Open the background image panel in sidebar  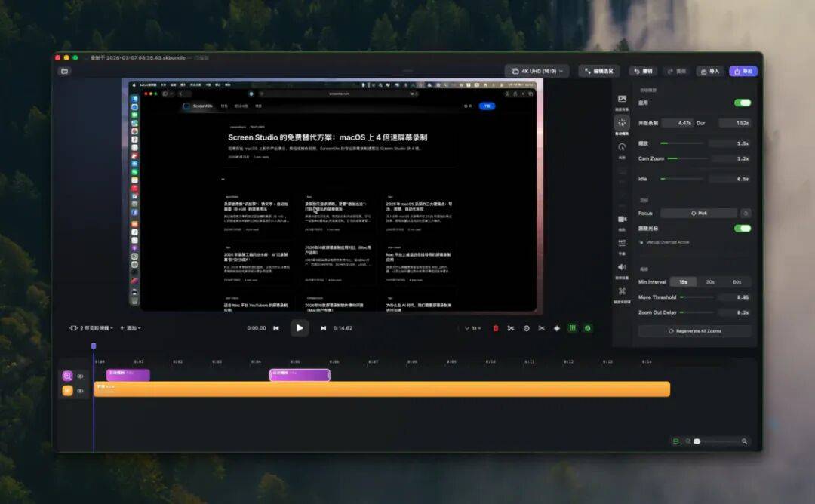coord(622,100)
